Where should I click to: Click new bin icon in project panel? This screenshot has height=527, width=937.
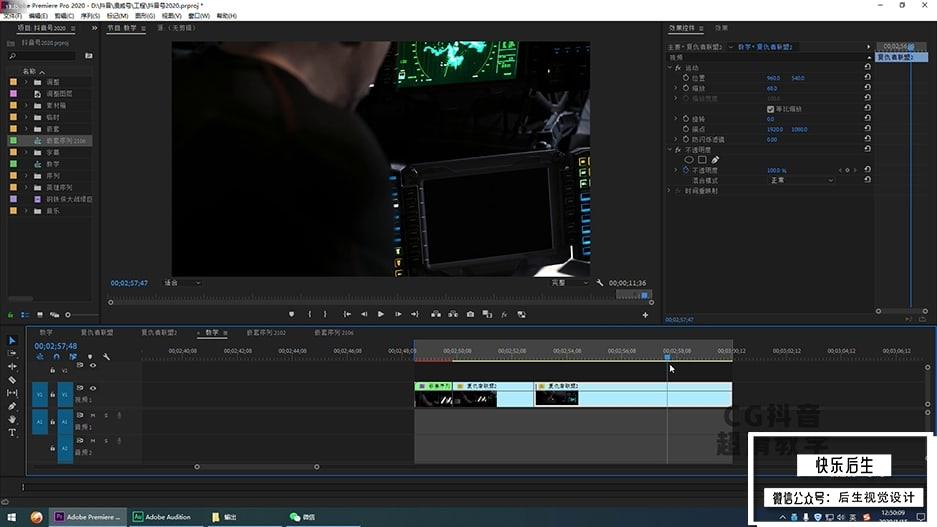pyautogui.click(x=89, y=56)
